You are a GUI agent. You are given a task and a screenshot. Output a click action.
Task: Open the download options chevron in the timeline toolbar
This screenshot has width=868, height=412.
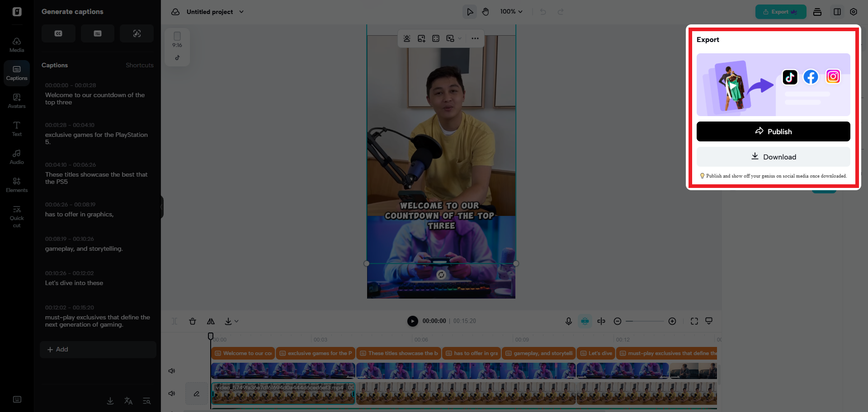tap(236, 321)
